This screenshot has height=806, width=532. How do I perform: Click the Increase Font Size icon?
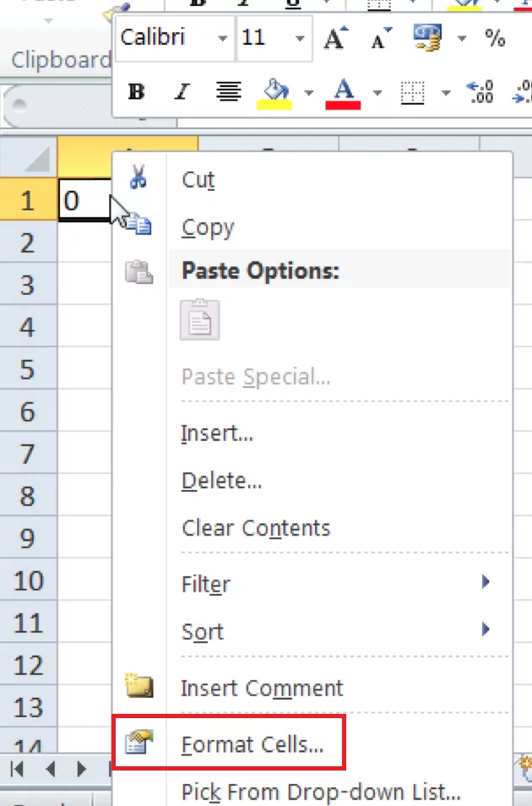(x=335, y=37)
